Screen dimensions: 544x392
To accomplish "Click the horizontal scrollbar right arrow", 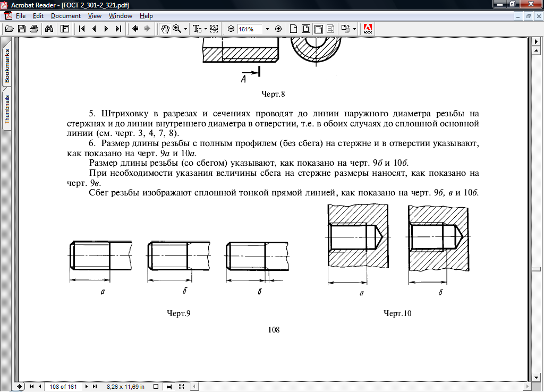I will coord(528,387).
